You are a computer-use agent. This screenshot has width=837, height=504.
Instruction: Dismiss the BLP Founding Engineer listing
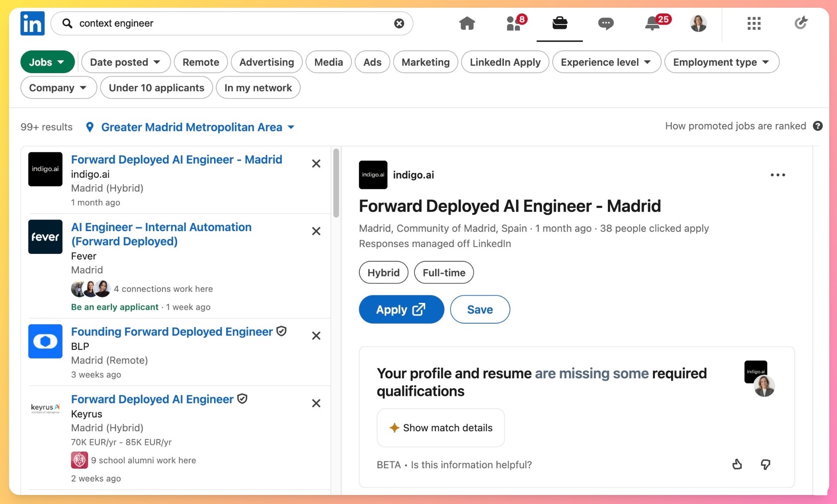[x=316, y=336]
